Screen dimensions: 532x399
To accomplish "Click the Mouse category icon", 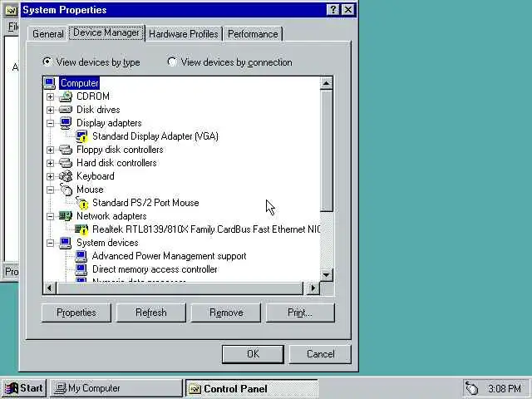I will pos(66,190).
